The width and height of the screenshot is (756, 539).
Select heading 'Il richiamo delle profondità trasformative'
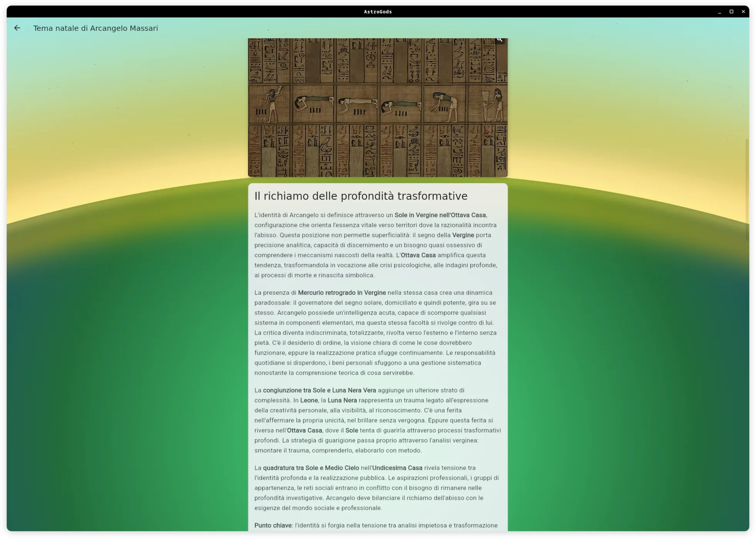pyautogui.click(x=361, y=196)
